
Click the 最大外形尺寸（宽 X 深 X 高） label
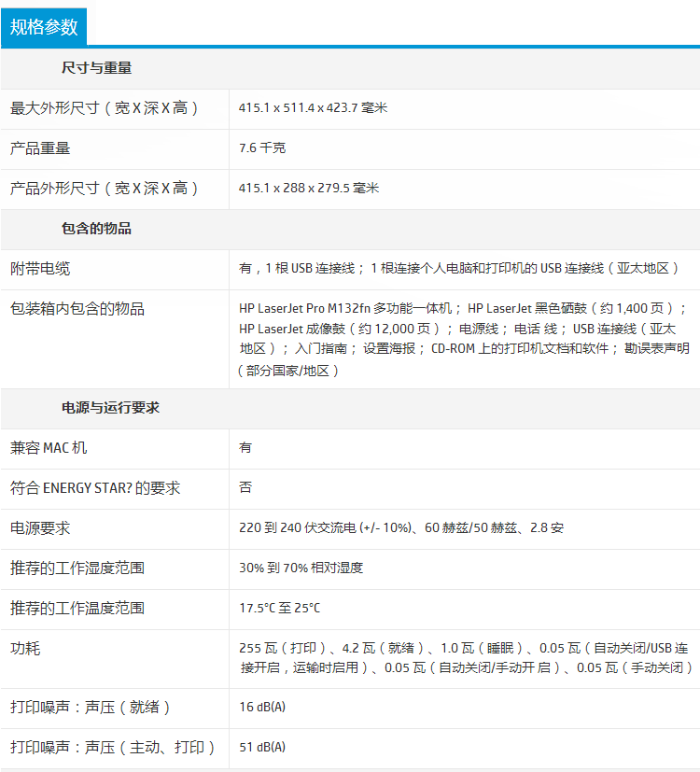coord(104,108)
